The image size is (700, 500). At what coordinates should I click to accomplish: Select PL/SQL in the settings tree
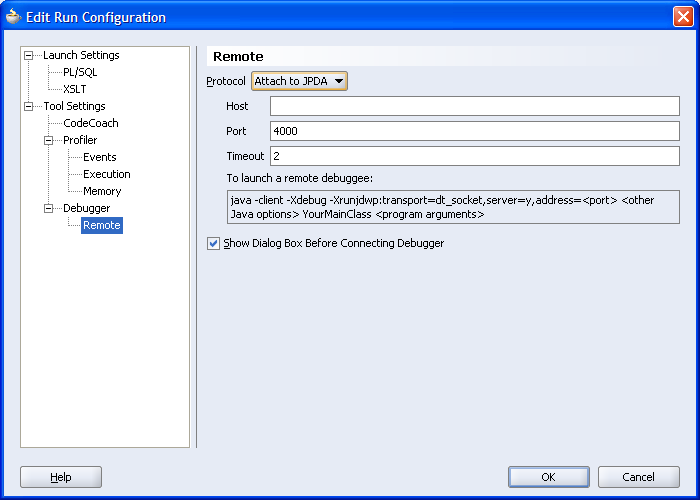coord(80,72)
